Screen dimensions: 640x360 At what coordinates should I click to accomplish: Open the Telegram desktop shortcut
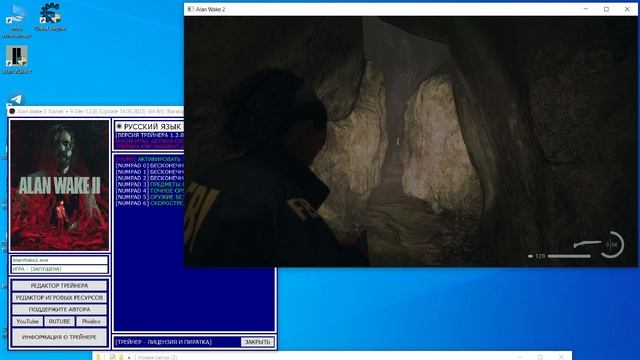(x=16, y=99)
